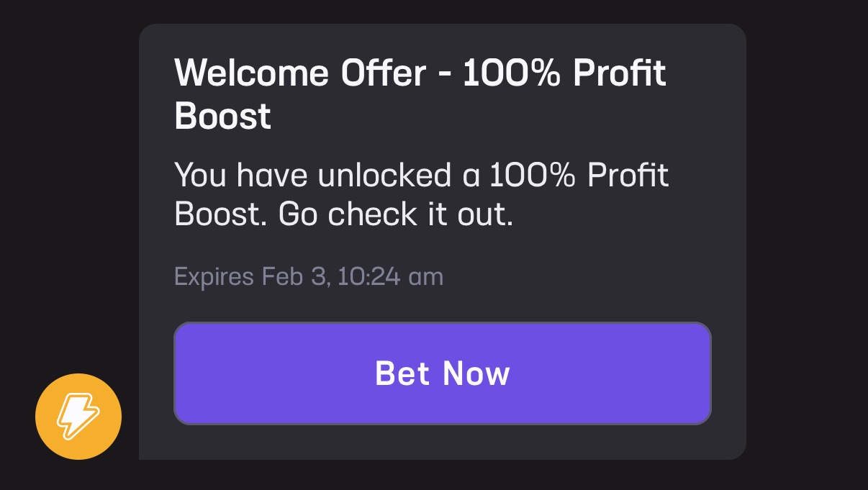Screen dimensions: 868x490
Task: Click the 'You have unlocked' message
Action: (x=422, y=176)
